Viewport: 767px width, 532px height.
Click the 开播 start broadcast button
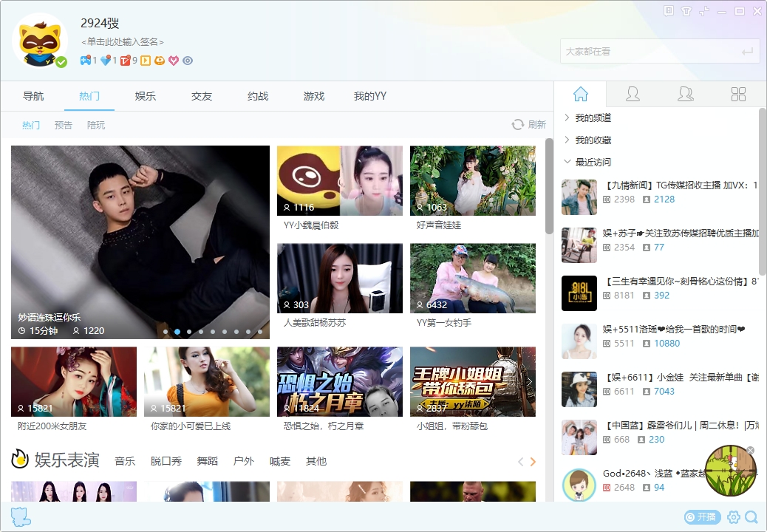tap(703, 516)
